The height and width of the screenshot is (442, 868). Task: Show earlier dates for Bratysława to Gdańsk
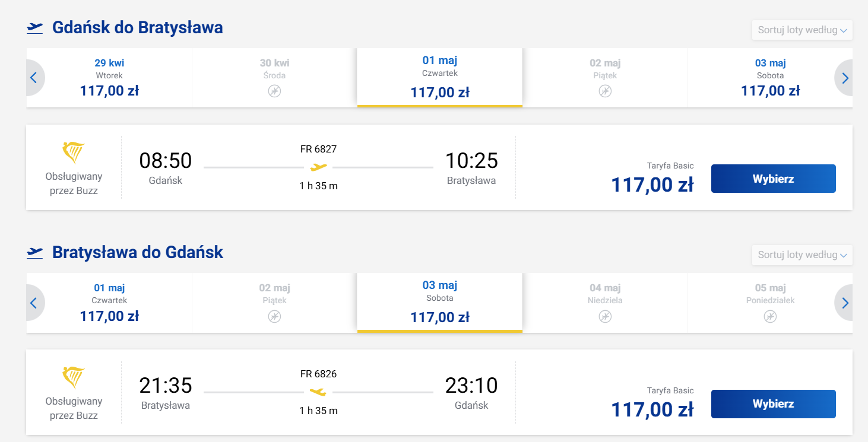tap(34, 303)
